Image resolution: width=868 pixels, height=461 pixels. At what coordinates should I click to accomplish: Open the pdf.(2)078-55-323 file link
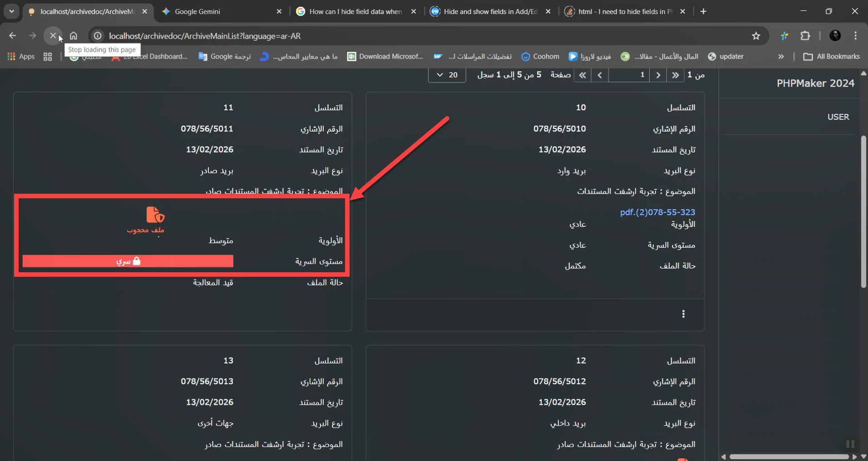tap(657, 212)
